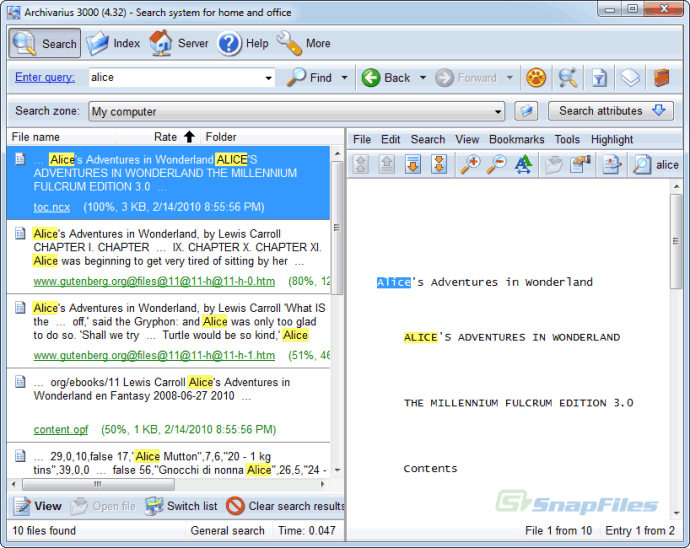Viewport: 690px width, 548px height.
Task: Expand the Back history arrow
Action: 423,77
